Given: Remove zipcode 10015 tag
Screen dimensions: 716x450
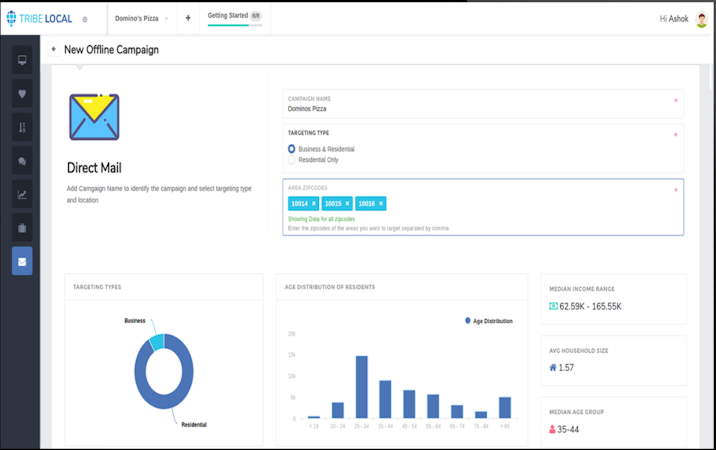Looking at the screenshot, I should point(347,204).
